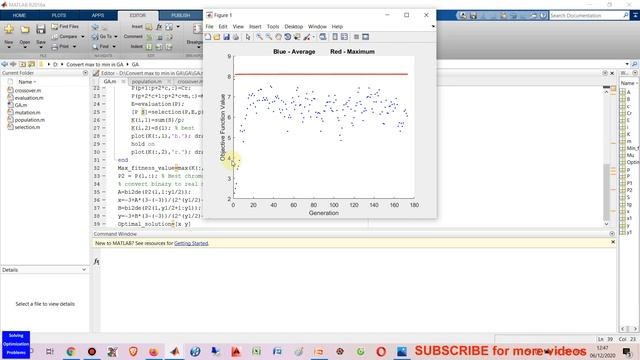Click the Save floppy disk icon in toolstrip
Screen dimensions: 640x360
(40, 29)
